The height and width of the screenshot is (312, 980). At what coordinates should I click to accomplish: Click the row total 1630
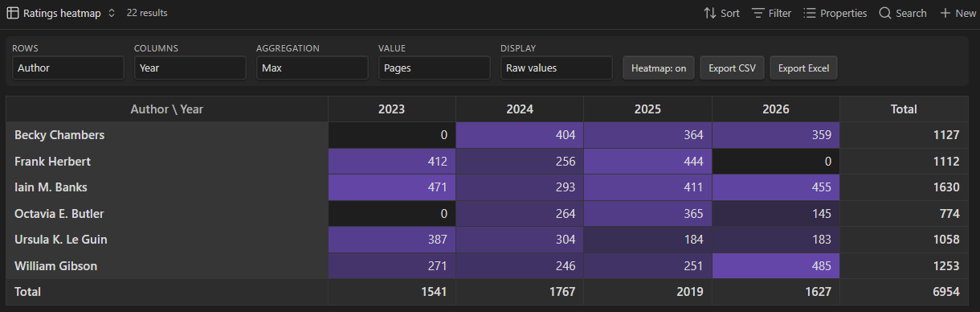click(904, 187)
